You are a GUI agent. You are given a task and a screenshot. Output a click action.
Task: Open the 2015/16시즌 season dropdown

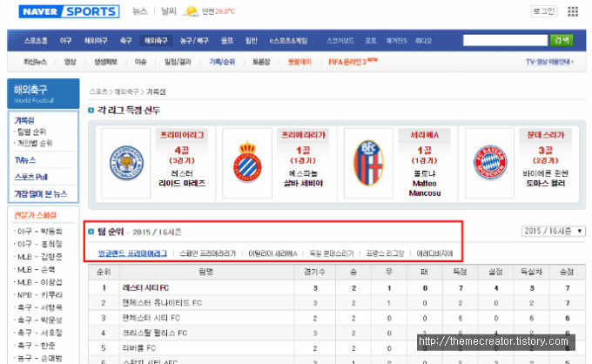point(553,231)
